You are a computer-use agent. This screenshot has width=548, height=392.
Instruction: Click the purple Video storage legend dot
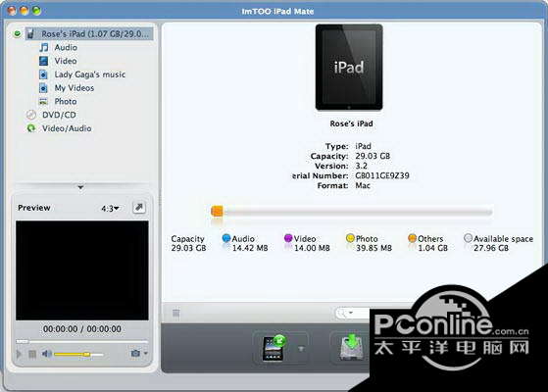(288, 238)
